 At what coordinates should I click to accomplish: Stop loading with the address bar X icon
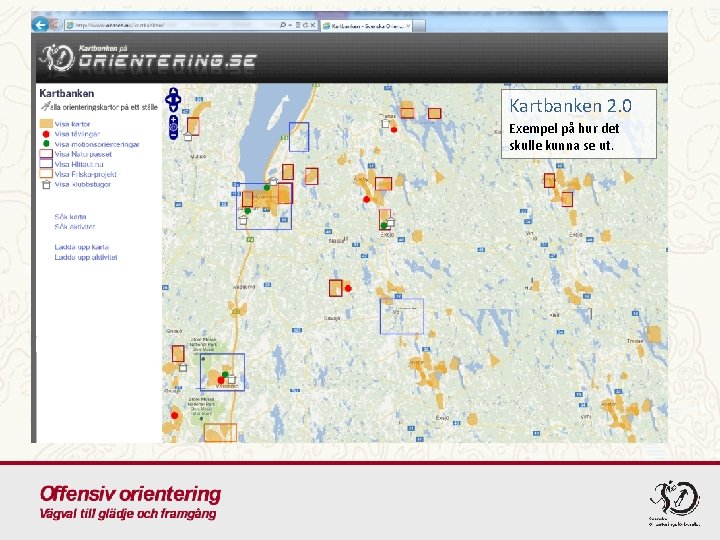[x=313, y=25]
